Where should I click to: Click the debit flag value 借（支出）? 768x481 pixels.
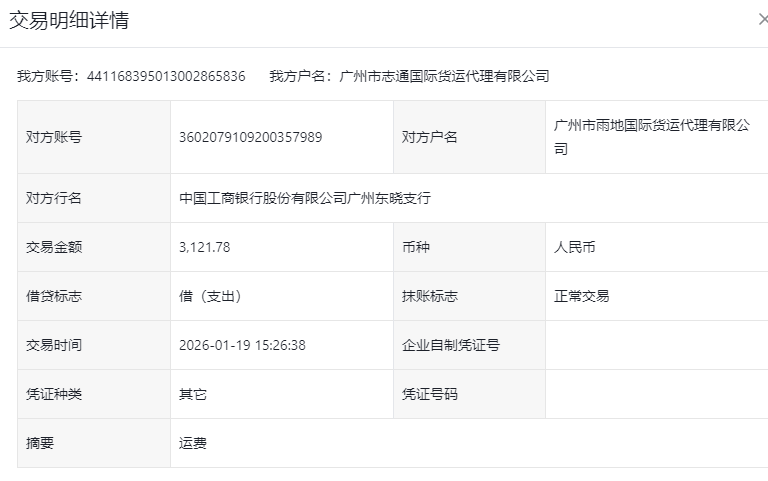(x=210, y=296)
